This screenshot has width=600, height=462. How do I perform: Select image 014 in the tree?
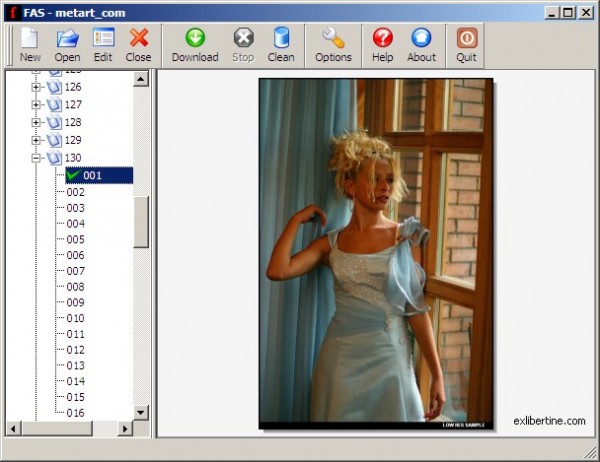point(75,381)
